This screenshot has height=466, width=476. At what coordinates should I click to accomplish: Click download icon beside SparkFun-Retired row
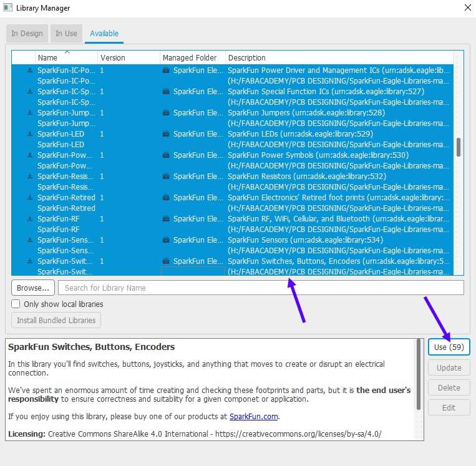point(30,198)
